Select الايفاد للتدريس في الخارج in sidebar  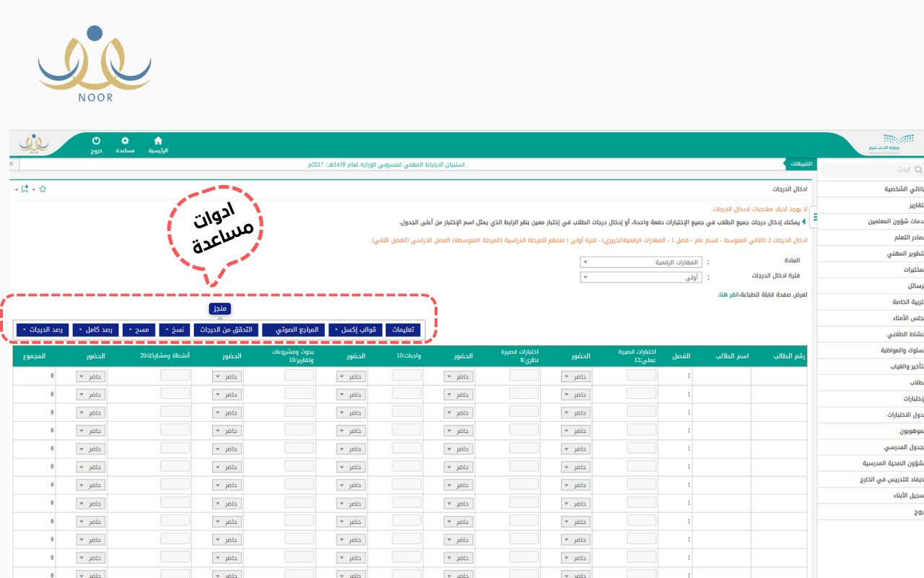tap(892, 479)
